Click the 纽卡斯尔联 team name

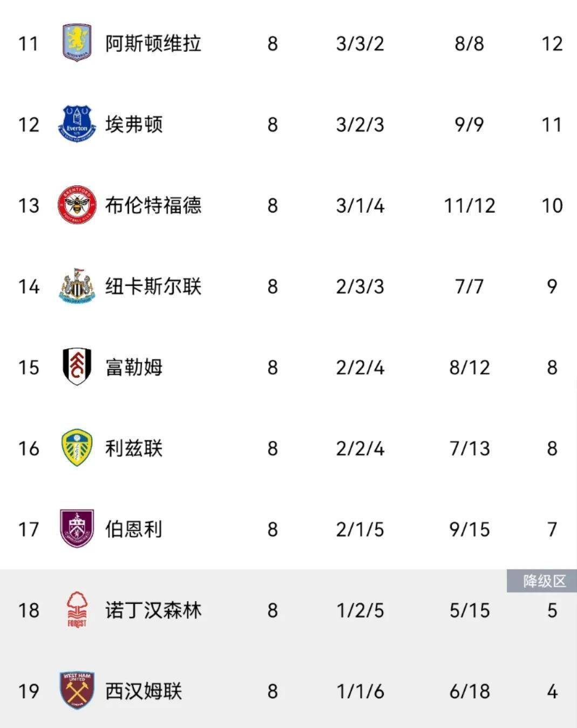(x=153, y=286)
